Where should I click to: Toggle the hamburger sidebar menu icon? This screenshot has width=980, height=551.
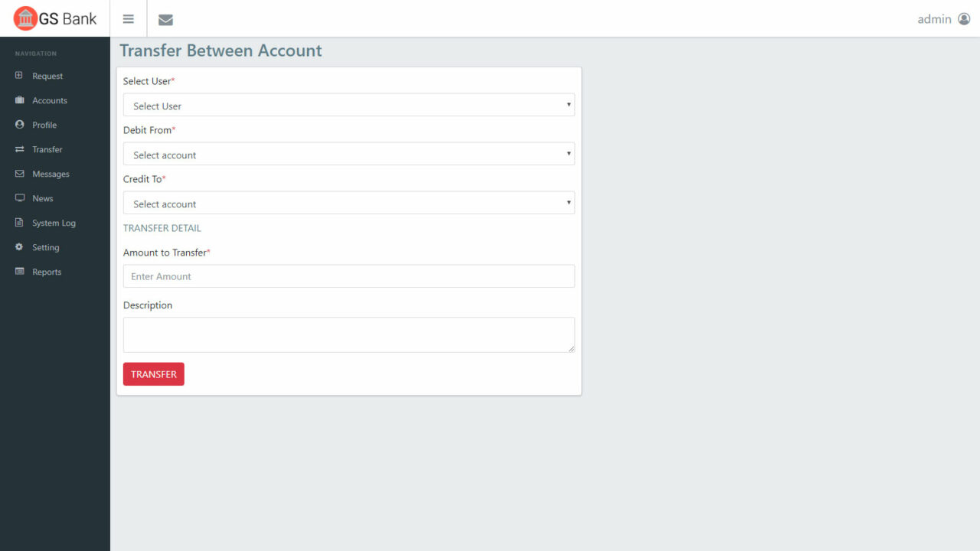(x=129, y=19)
